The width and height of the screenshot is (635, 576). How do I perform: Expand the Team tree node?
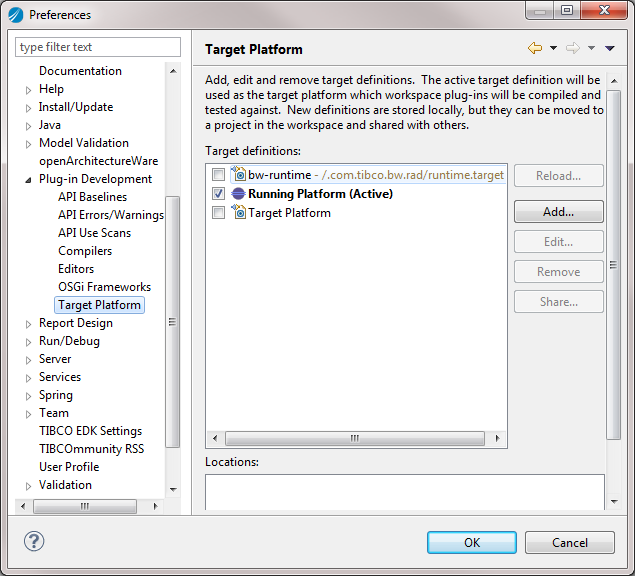click(28, 414)
